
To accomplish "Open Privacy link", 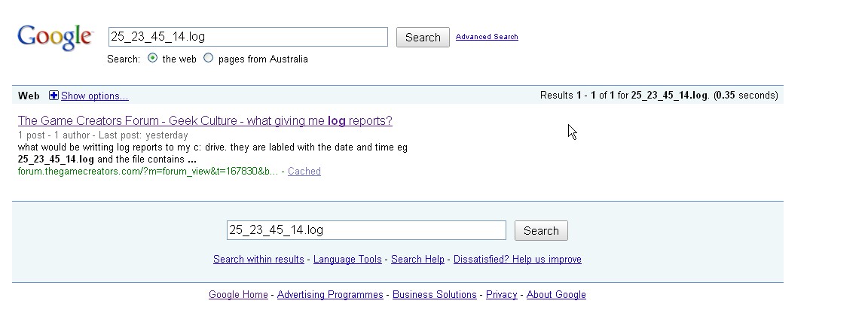I will point(502,295).
